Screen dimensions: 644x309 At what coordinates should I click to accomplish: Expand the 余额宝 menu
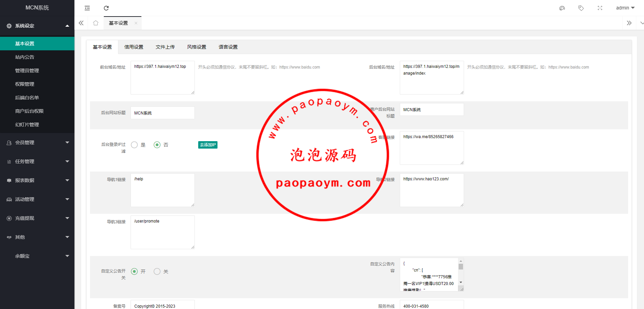click(x=67, y=256)
